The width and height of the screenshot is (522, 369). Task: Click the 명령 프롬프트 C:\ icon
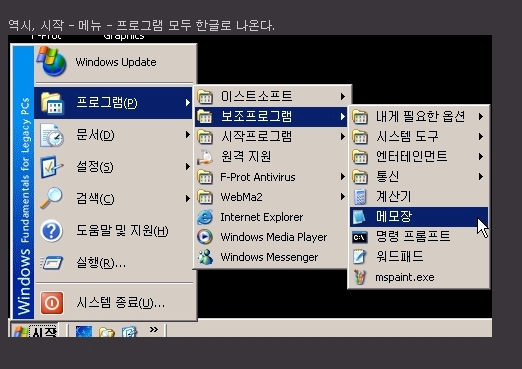coord(360,237)
